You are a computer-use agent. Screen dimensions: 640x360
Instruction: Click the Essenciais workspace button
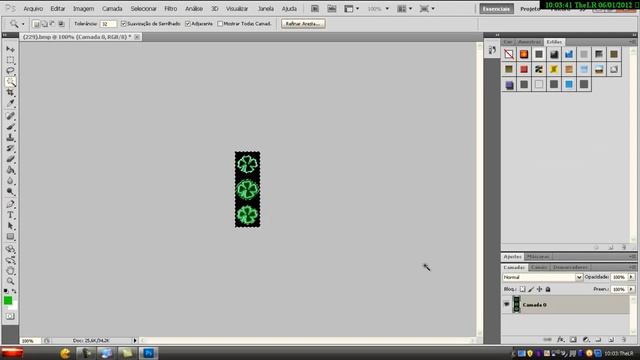tap(496, 9)
